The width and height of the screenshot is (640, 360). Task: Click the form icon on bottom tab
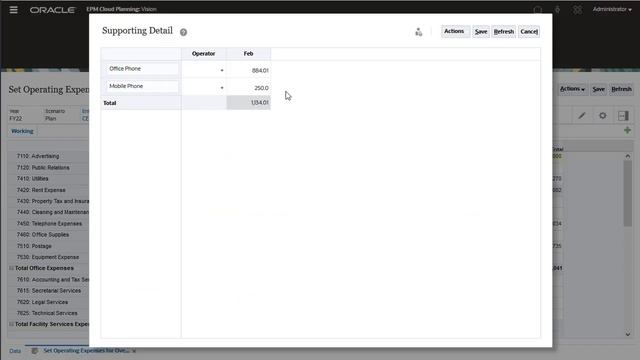[35, 351]
